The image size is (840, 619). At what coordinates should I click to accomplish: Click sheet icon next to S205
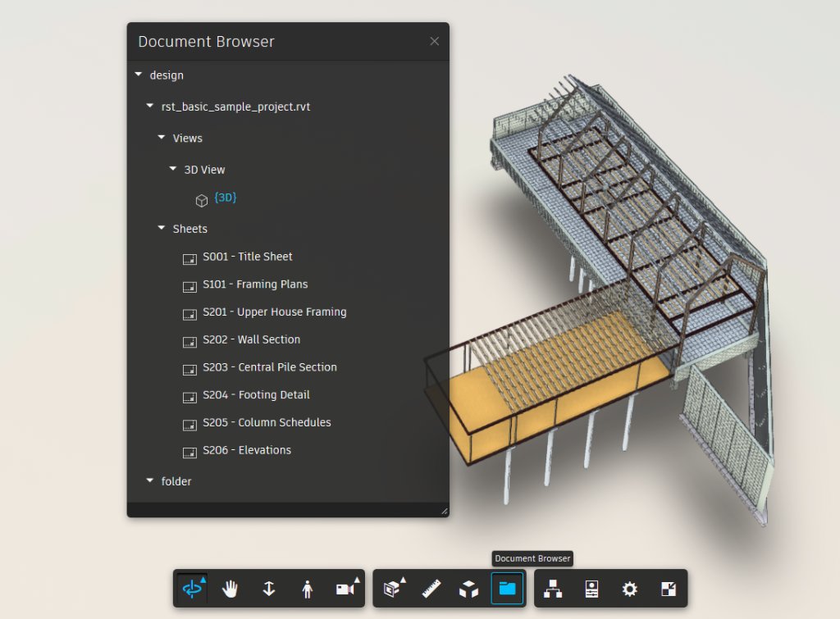(189, 426)
